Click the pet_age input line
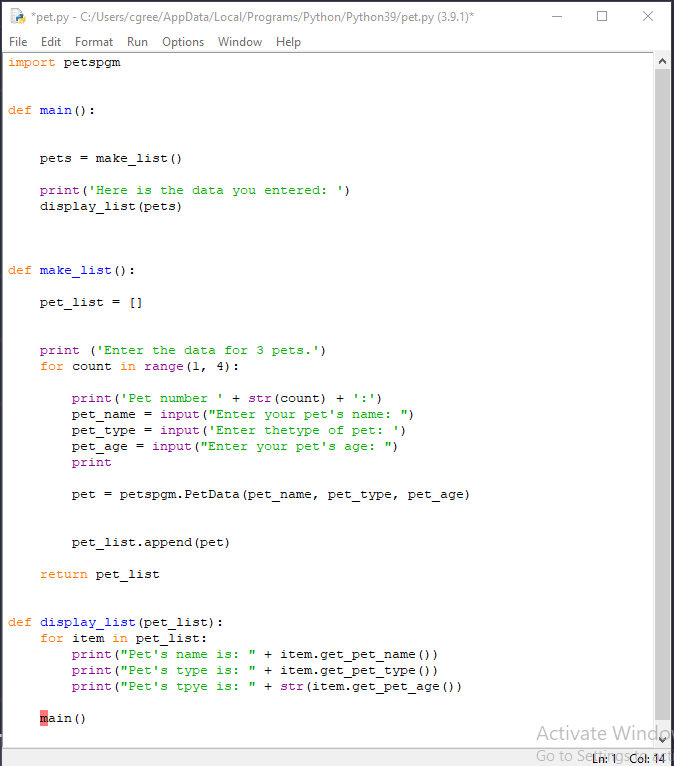Image resolution: width=674 pixels, height=766 pixels. pos(235,447)
